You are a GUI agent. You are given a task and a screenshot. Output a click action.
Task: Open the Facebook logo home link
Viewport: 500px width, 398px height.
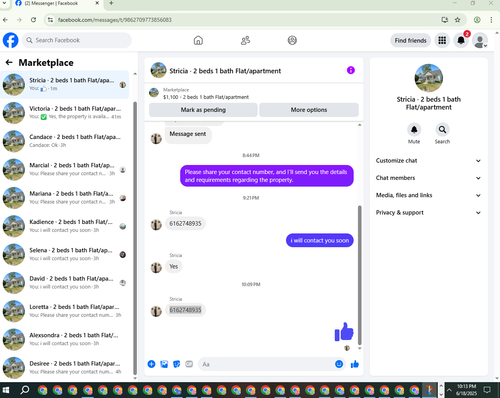tap(11, 40)
